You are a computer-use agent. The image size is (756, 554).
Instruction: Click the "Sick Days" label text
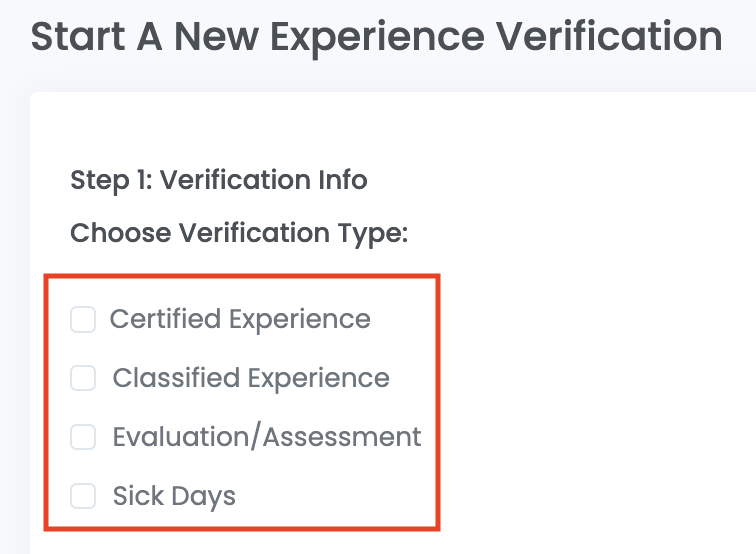[174, 496]
